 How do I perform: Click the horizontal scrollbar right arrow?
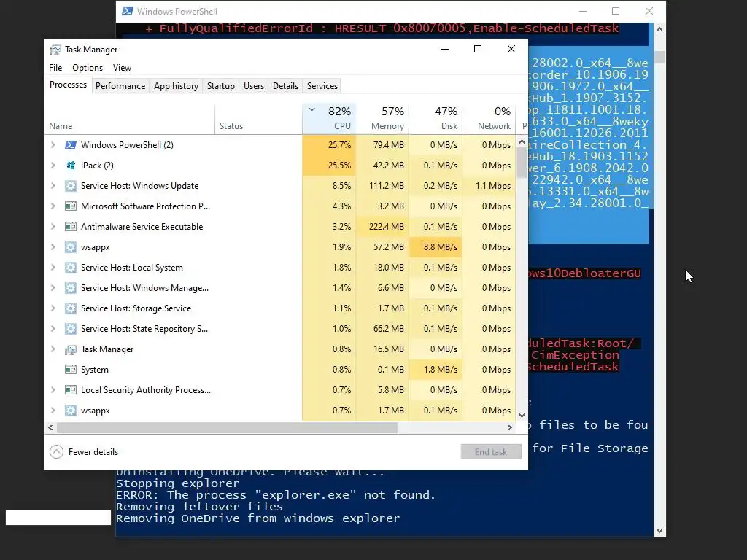(509, 427)
